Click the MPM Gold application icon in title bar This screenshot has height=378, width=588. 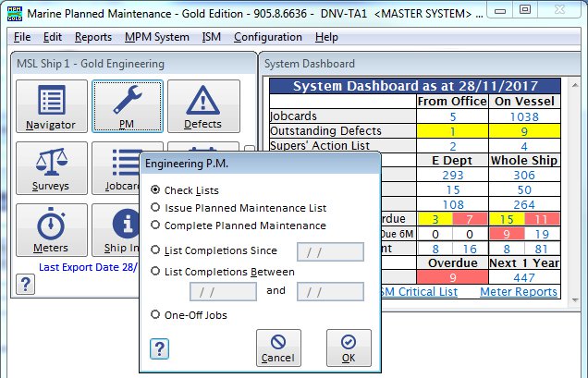[15, 14]
